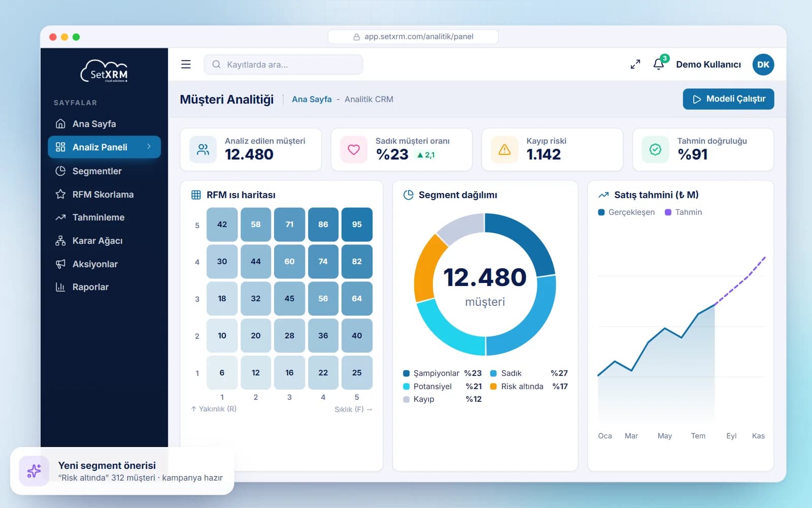
Task: Click the 1.142 Kayıp riski value
Action: 544,154
